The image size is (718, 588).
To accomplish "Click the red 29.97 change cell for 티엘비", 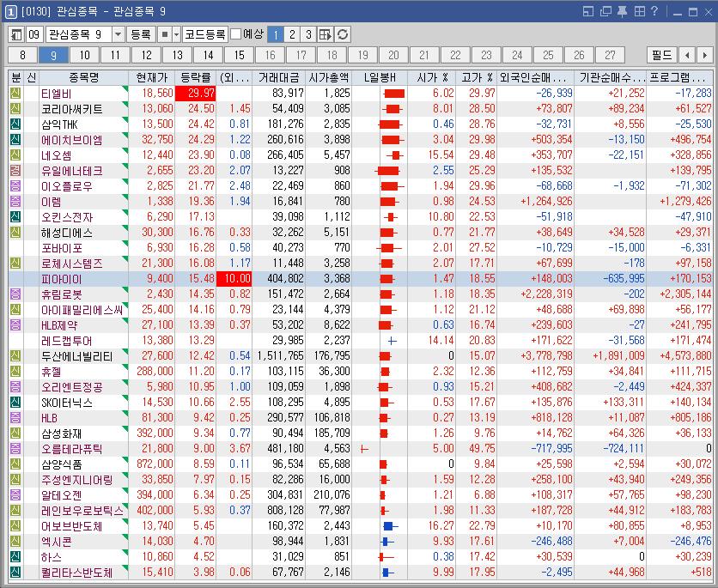I will [x=196, y=94].
